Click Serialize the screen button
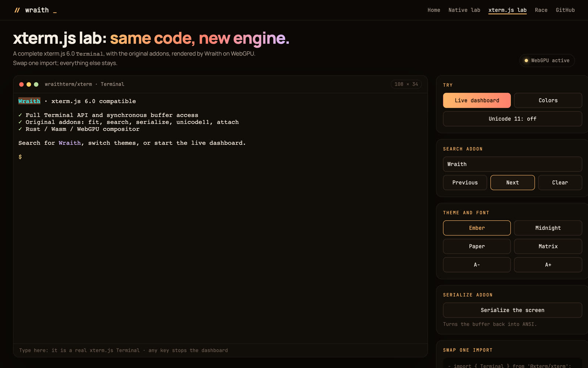Screen dimensions: 588x368 pyautogui.click(x=512, y=310)
